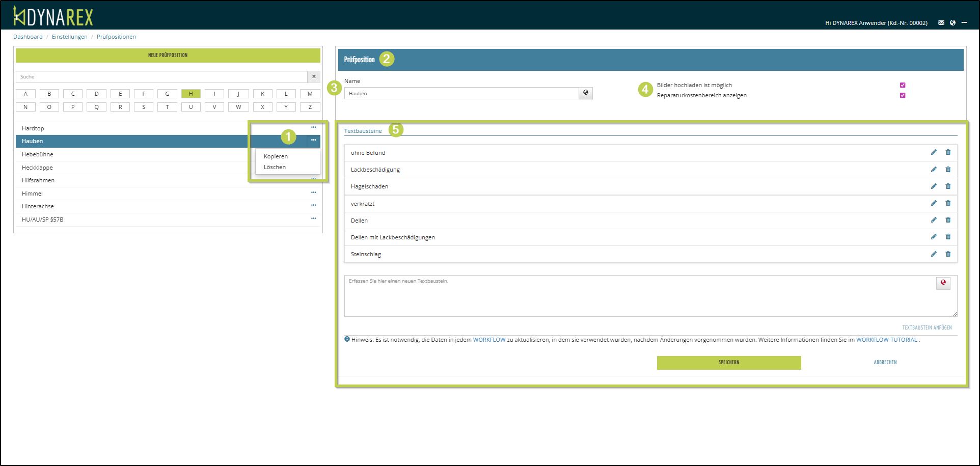This screenshot has width=980, height=466.
Task: Open the three-dot menu for Hardtop
Action: point(313,127)
